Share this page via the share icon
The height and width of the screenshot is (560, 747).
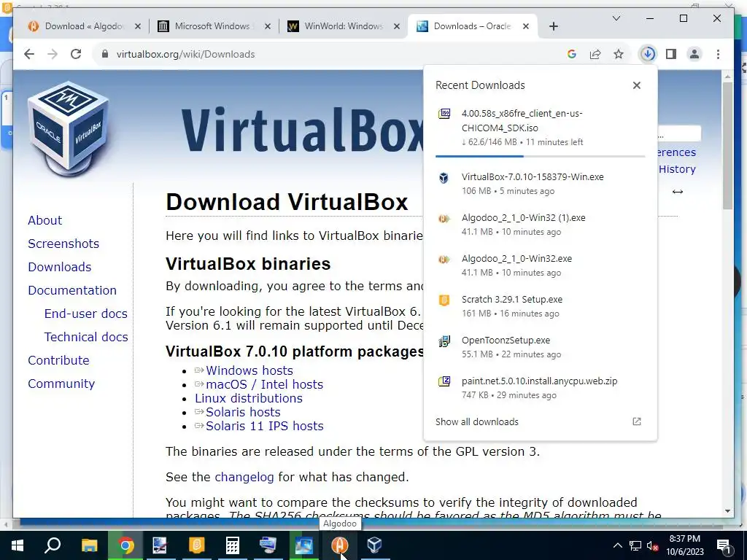[595, 54]
